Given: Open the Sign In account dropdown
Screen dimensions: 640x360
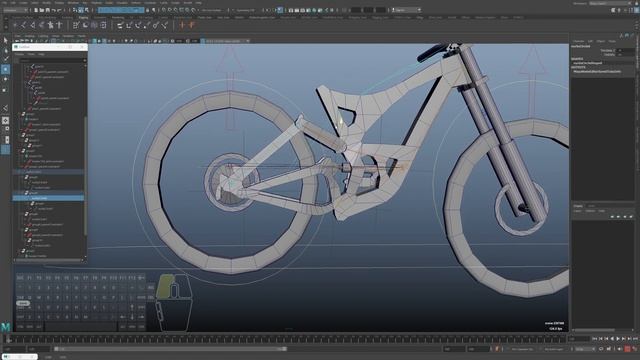Looking at the screenshot, I should [x=406, y=10].
